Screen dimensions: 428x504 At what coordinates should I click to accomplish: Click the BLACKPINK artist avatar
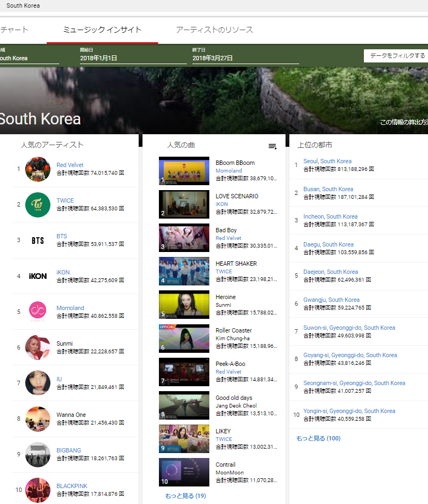pos(38,490)
